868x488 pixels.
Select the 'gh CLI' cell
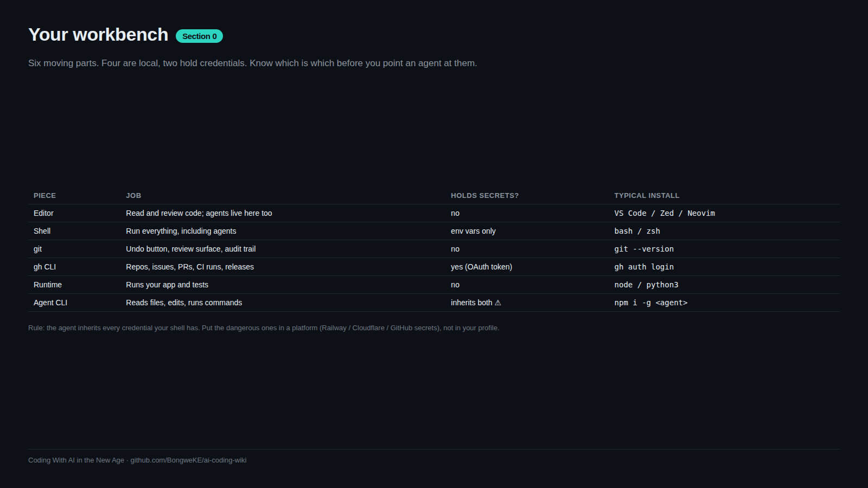coord(44,267)
